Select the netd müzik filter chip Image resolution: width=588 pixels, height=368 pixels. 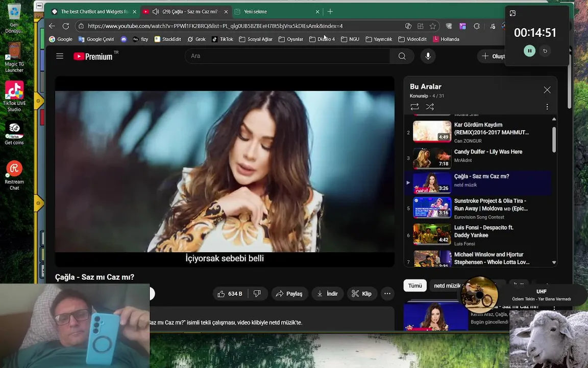tap(447, 286)
